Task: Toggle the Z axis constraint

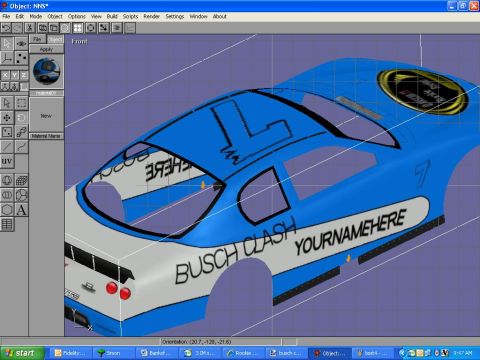Action: [24, 75]
